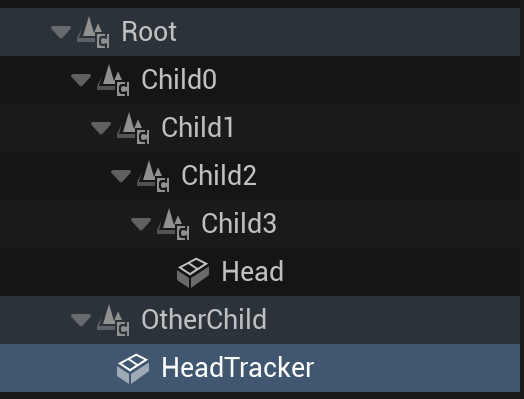This screenshot has width=524, height=399.
Task: Click the OtherChild entity group icon
Action: coord(113,320)
